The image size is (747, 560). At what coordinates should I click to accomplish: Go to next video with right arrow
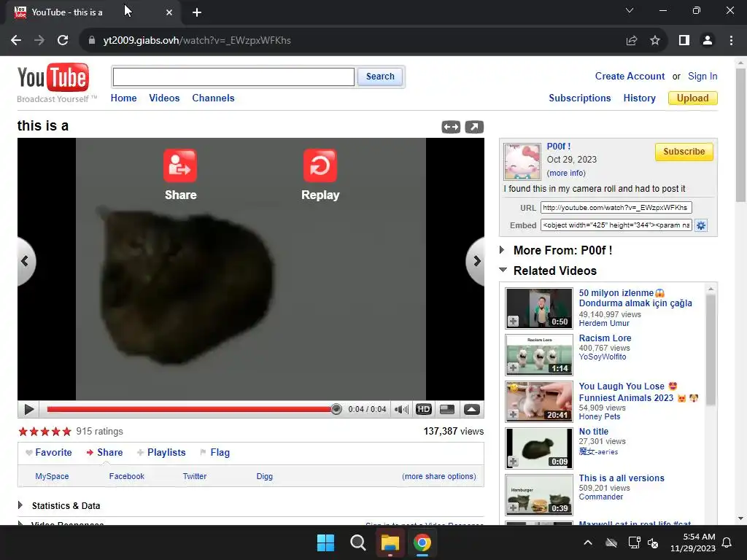tap(476, 261)
